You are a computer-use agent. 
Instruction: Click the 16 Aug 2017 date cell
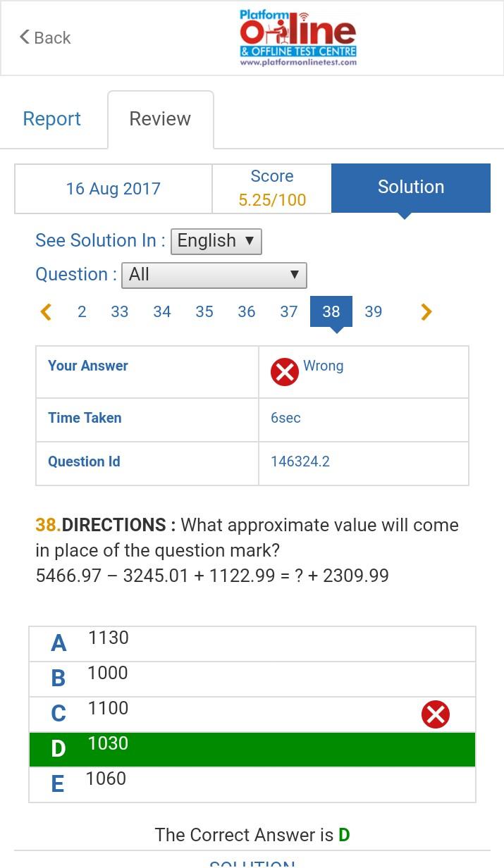[x=113, y=189]
